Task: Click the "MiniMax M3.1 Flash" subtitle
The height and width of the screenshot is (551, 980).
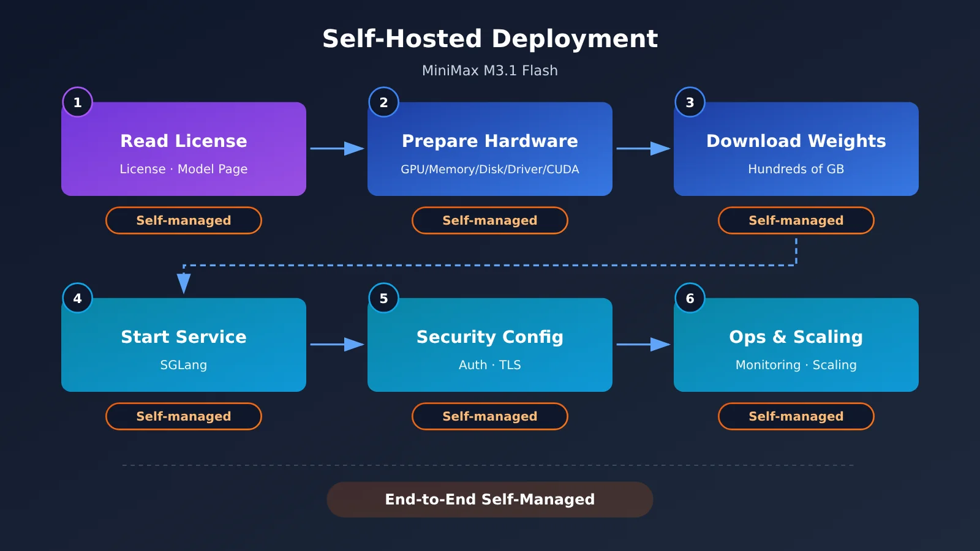Action: click(x=490, y=70)
